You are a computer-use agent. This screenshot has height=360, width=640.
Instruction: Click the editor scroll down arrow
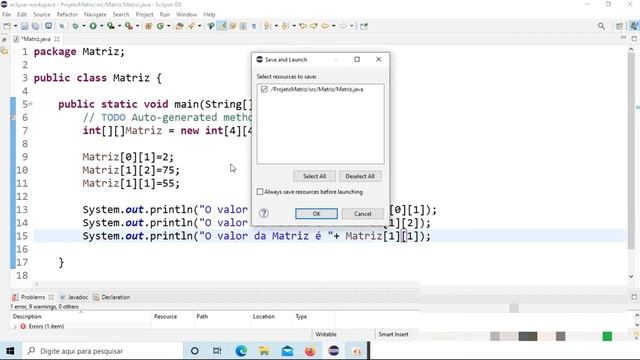[631, 276]
